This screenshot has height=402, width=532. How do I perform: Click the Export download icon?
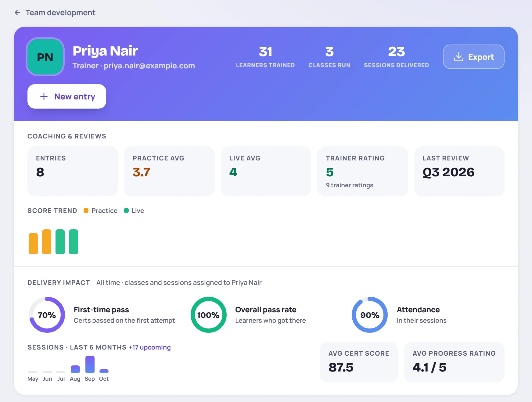458,57
